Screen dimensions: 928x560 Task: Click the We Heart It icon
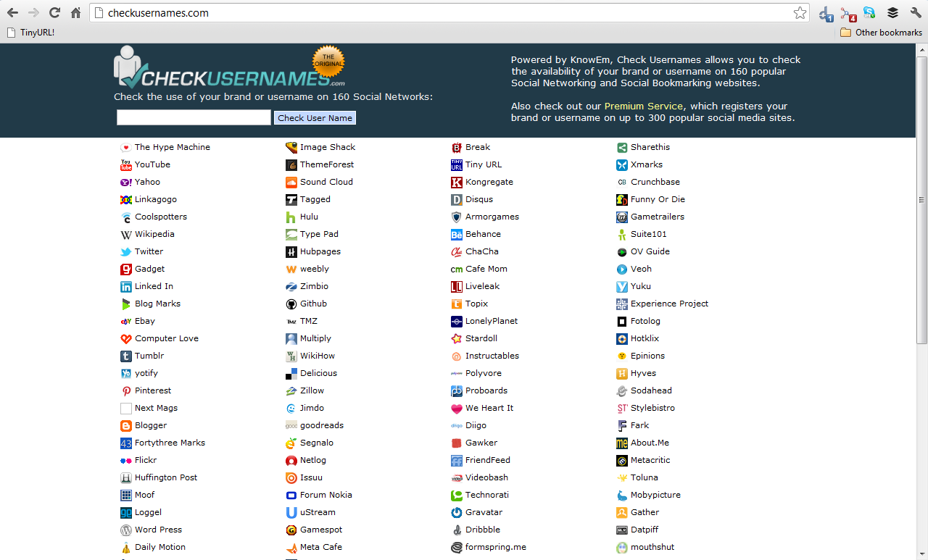[x=457, y=408]
